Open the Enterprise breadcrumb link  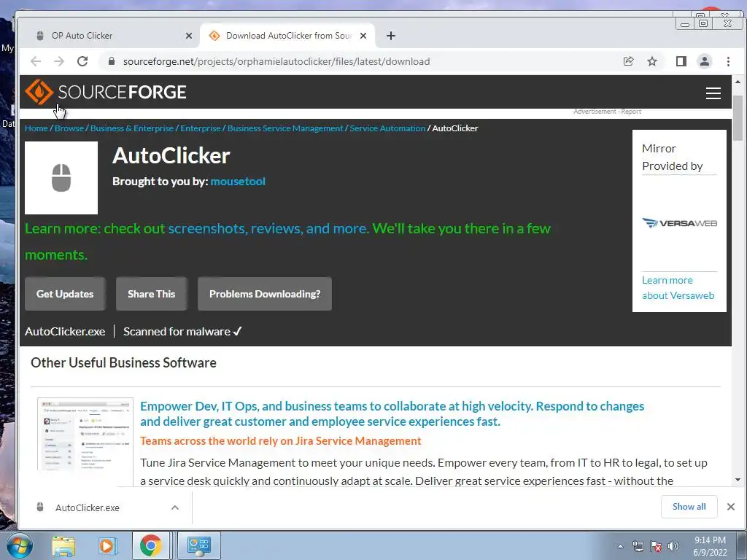pyautogui.click(x=201, y=128)
